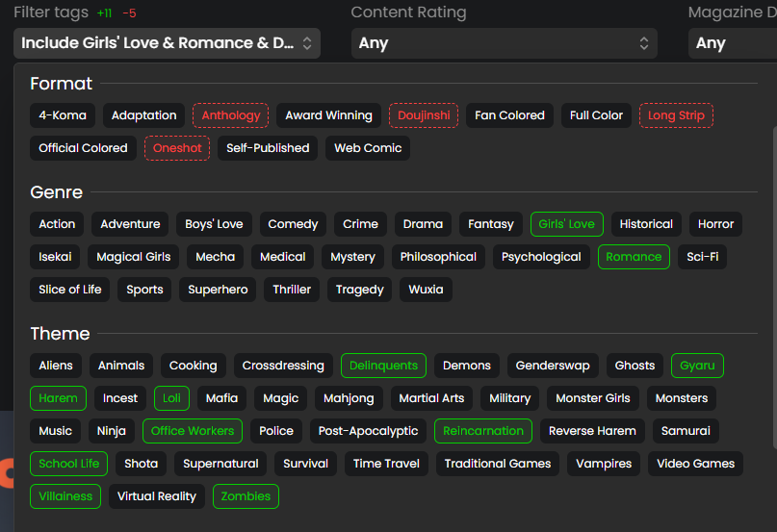Toggle the included Zombies tag
777x532 pixels.
[x=246, y=496]
